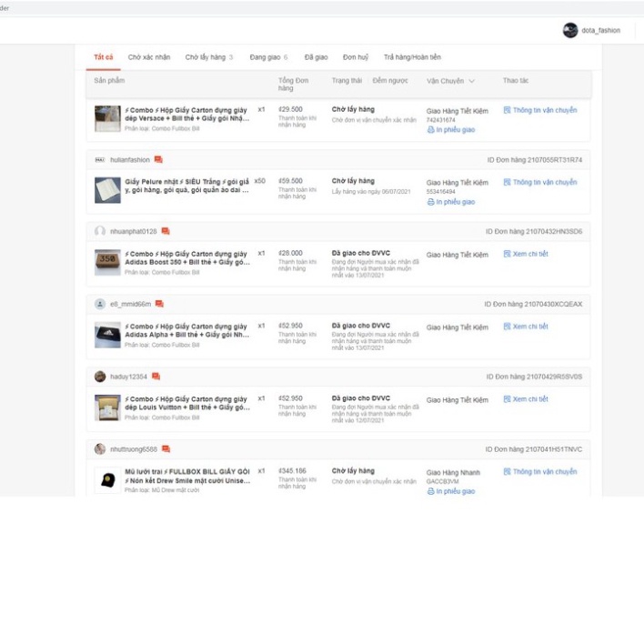Open the Chờ lấy hàng tab
Screen dimensions: 644x644
pyautogui.click(x=208, y=57)
